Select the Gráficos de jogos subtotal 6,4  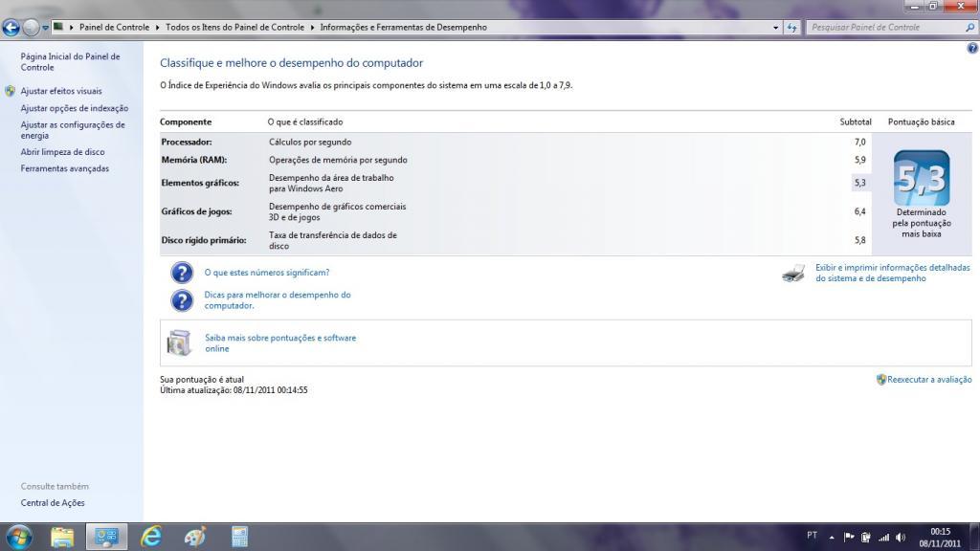point(860,211)
